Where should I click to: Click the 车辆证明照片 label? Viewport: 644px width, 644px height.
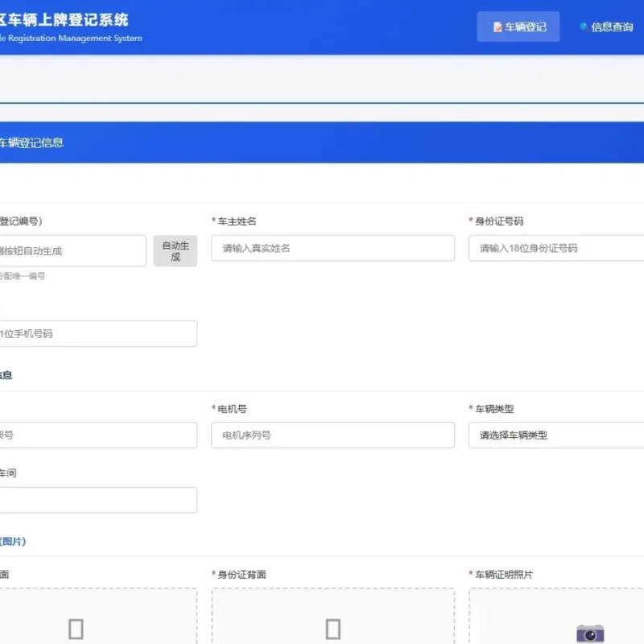pyautogui.click(x=504, y=575)
